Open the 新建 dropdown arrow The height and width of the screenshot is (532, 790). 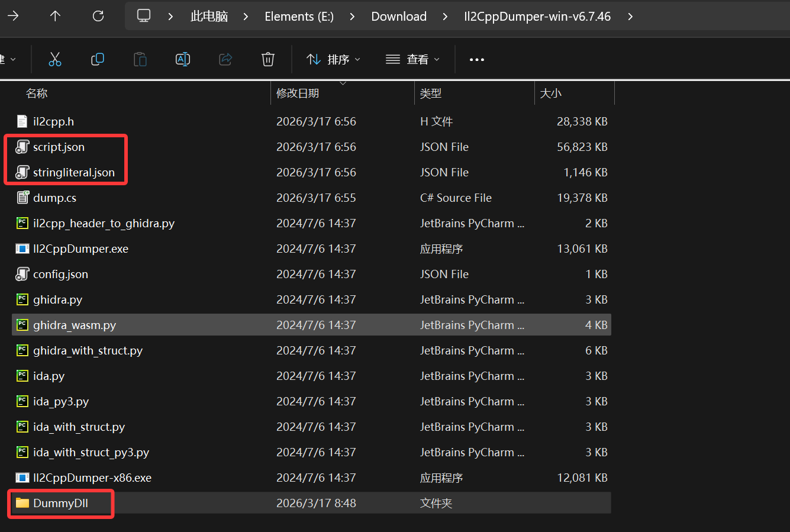coord(13,60)
